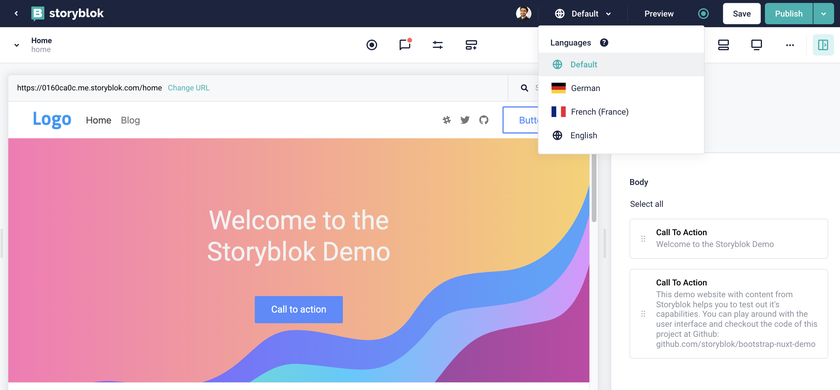Click the Twitter icon in preview header
The height and width of the screenshot is (390, 840).
(465, 120)
